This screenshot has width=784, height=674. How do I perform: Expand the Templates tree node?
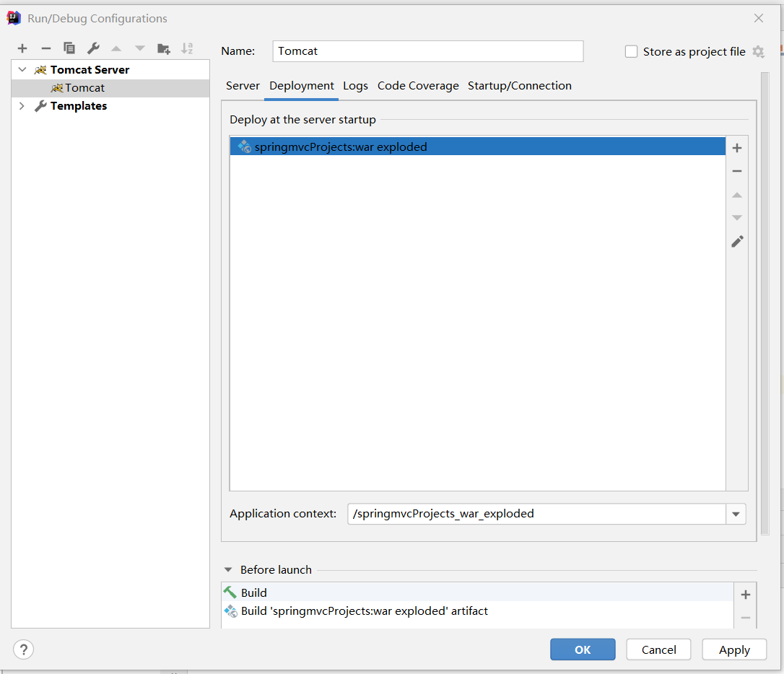[x=22, y=106]
